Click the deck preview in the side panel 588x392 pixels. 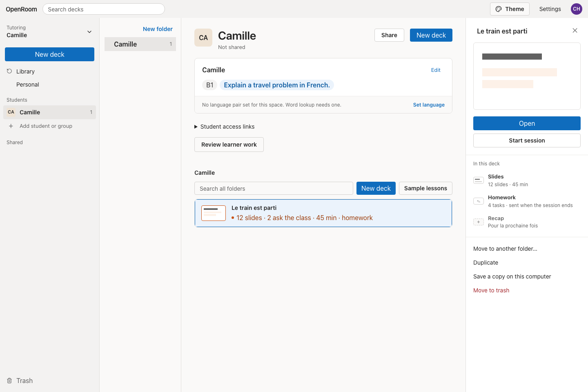point(527,76)
